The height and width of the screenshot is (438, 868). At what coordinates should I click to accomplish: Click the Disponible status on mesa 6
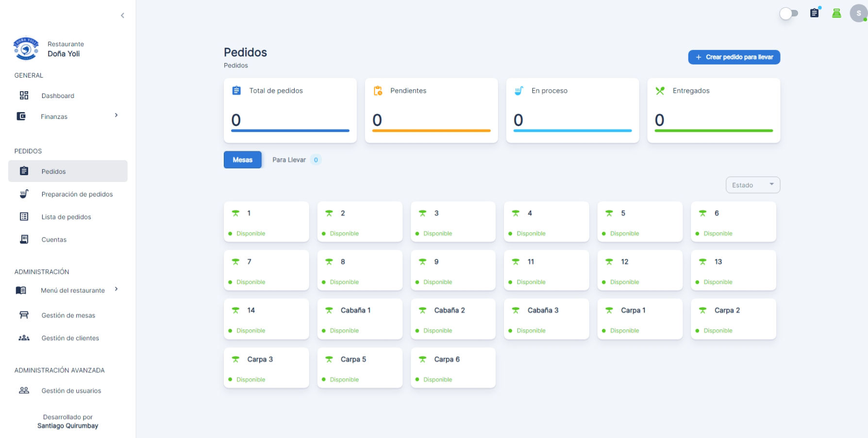point(718,233)
